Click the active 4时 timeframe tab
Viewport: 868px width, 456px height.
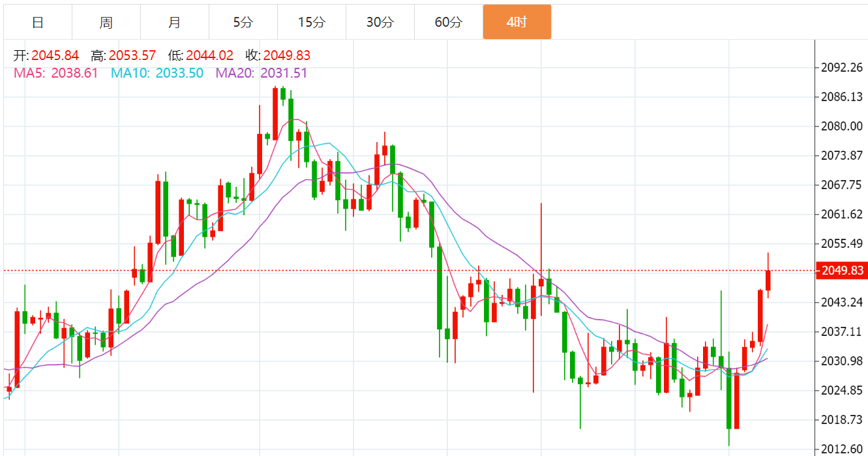(x=517, y=22)
